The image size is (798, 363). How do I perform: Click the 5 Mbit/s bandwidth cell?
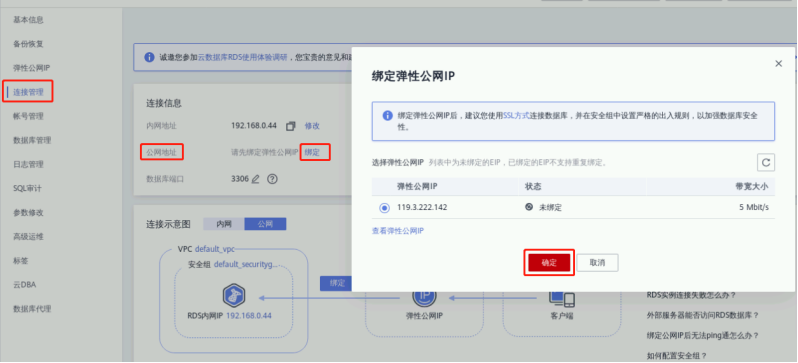(754, 208)
